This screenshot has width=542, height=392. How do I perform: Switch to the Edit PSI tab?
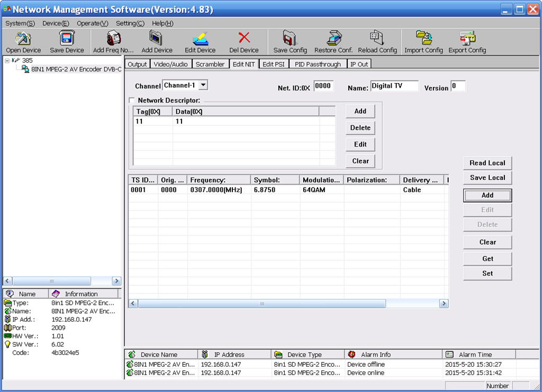tap(274, 64)
